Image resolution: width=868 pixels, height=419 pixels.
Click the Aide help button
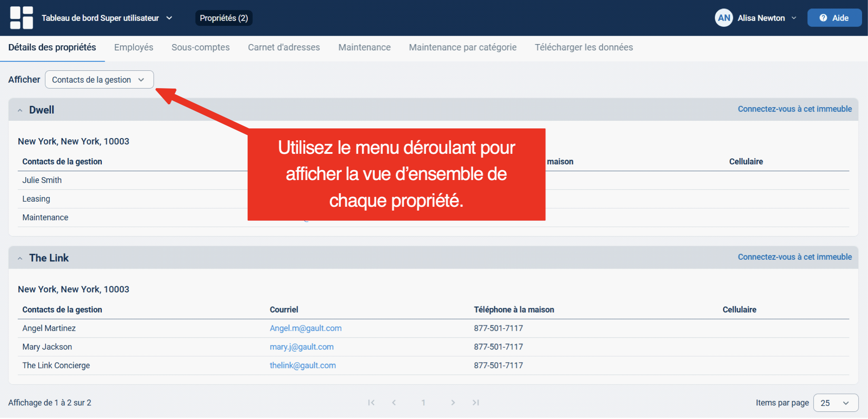coord(834,18)
